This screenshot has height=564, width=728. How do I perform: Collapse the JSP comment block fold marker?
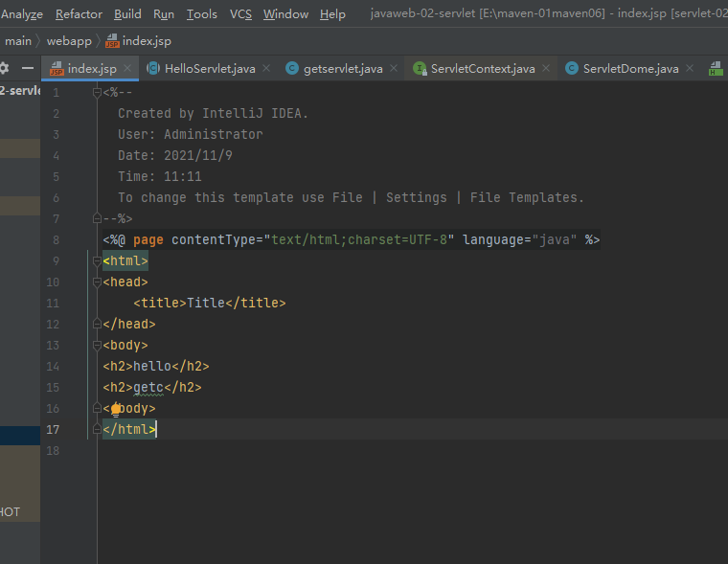[x=97, y=93]
